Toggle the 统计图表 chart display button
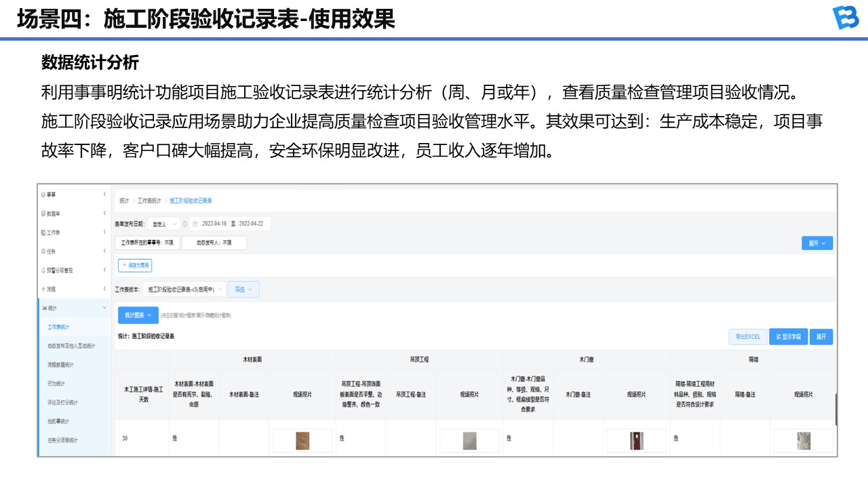 [138, 315]
